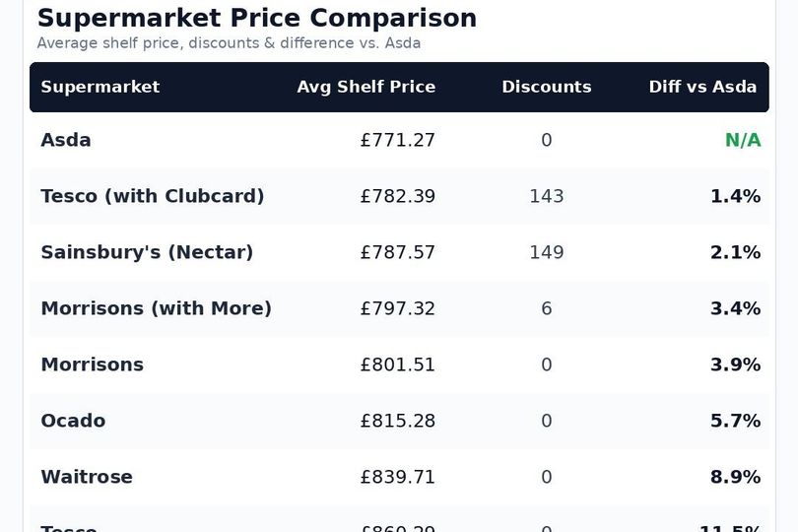Select the Tesco (with Clubcard) row
The height and width of the screenshot is (532, 798).
click(400, 196)
